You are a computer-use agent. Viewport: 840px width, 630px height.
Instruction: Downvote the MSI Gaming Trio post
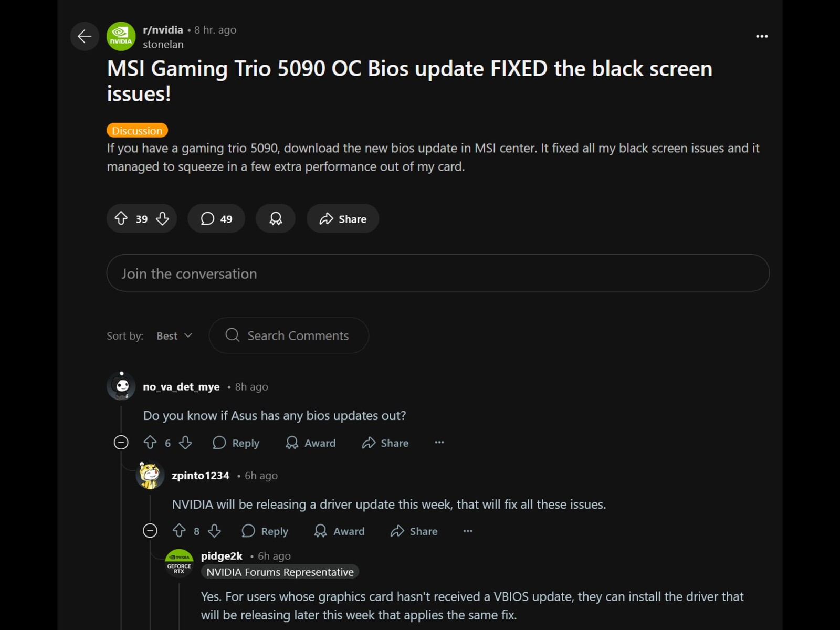coord(163,218)
